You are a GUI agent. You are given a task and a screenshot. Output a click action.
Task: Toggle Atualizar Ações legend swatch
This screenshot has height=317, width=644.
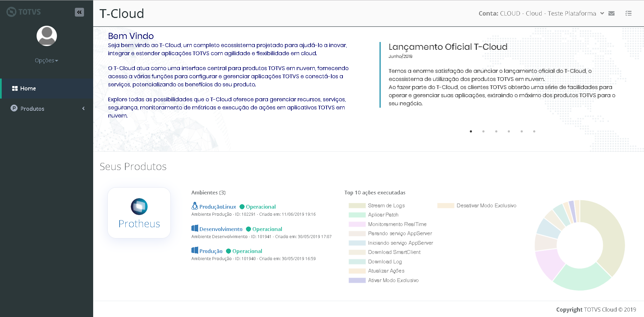pos(357,271)
